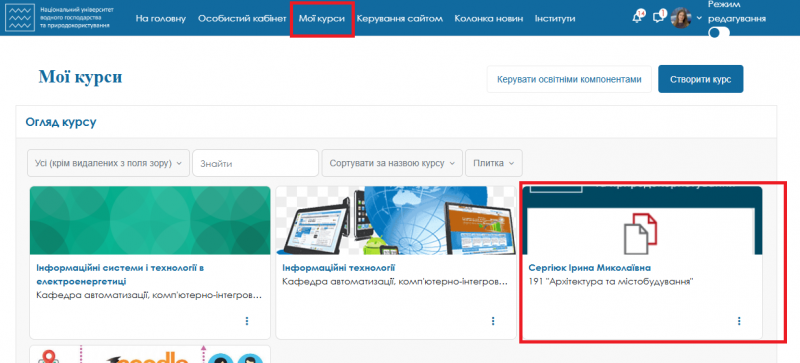This screenshot has width=800, height=363.
Task: Open the Сортувати за назвою курсу dropdown
Action: point(392,163)
